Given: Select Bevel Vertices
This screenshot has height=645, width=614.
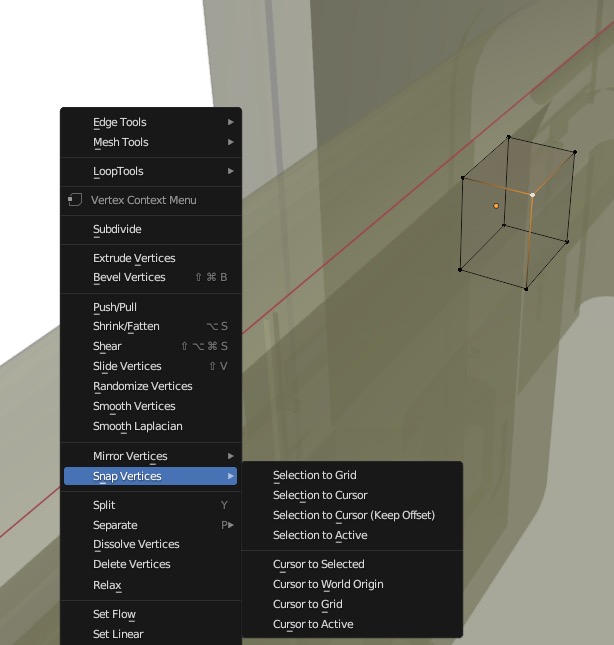Looking at the screenshot, I should tap(151, 277).
